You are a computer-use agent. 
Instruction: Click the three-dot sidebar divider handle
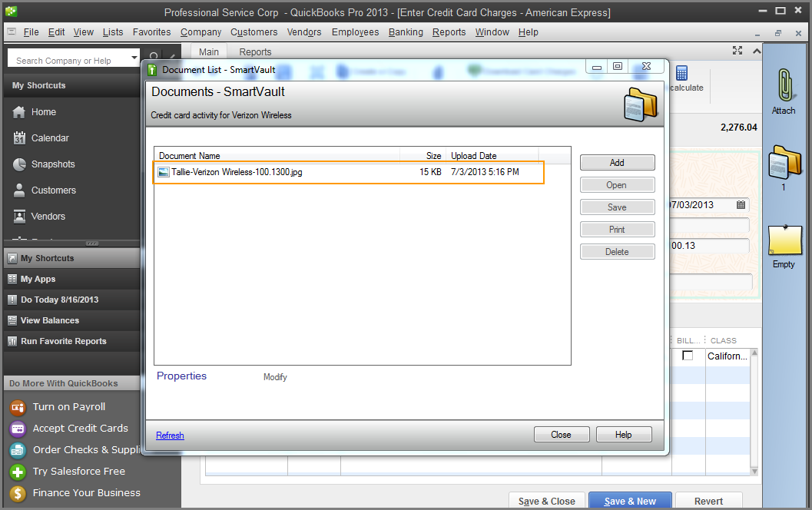click(x=92, y=243)
